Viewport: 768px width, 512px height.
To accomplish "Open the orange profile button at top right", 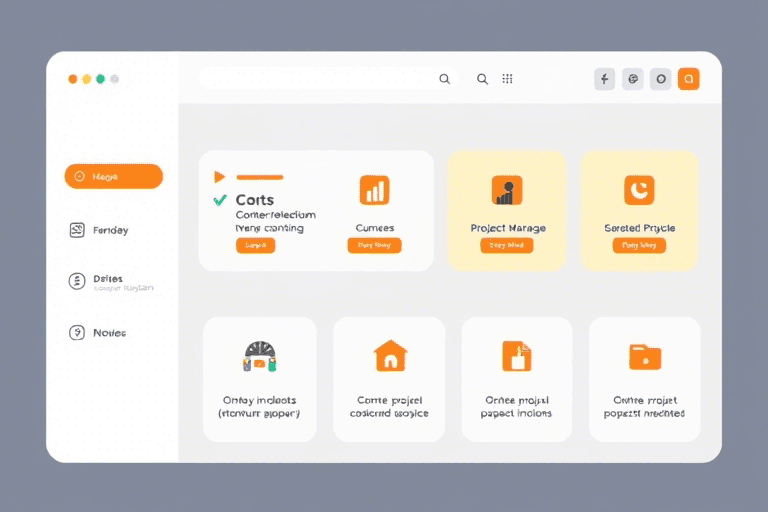I will click(x=688, y=79).
